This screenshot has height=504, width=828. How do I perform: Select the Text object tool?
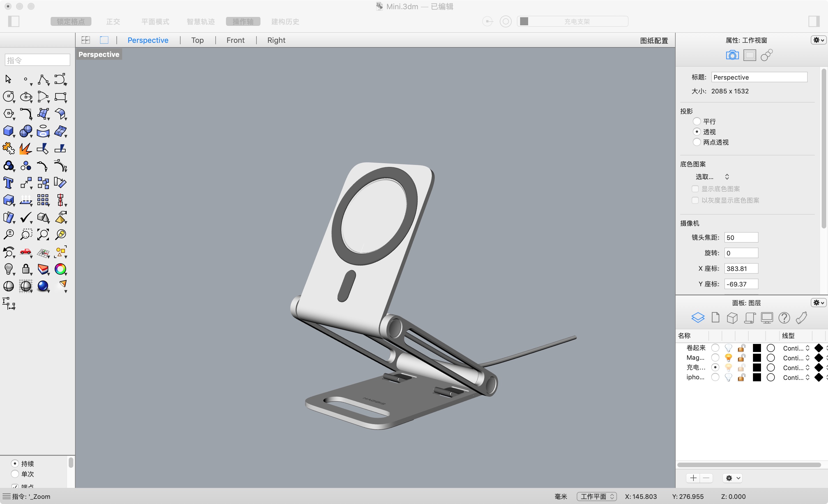[x=8, y=183]
